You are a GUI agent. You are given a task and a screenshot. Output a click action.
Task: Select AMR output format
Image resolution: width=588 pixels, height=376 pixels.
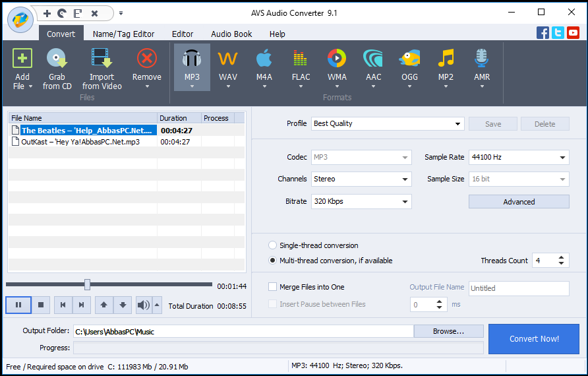click(x=482, y=67)
